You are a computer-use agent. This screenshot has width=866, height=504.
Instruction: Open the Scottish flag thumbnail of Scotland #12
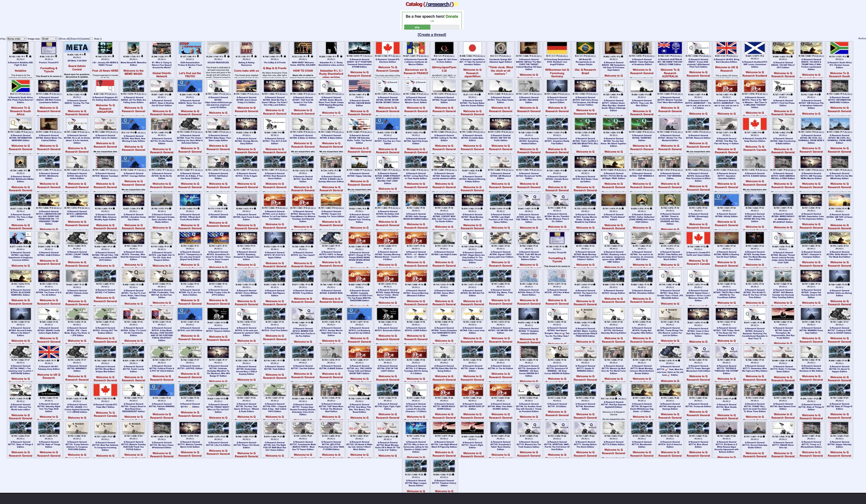(x=755, y=48)
